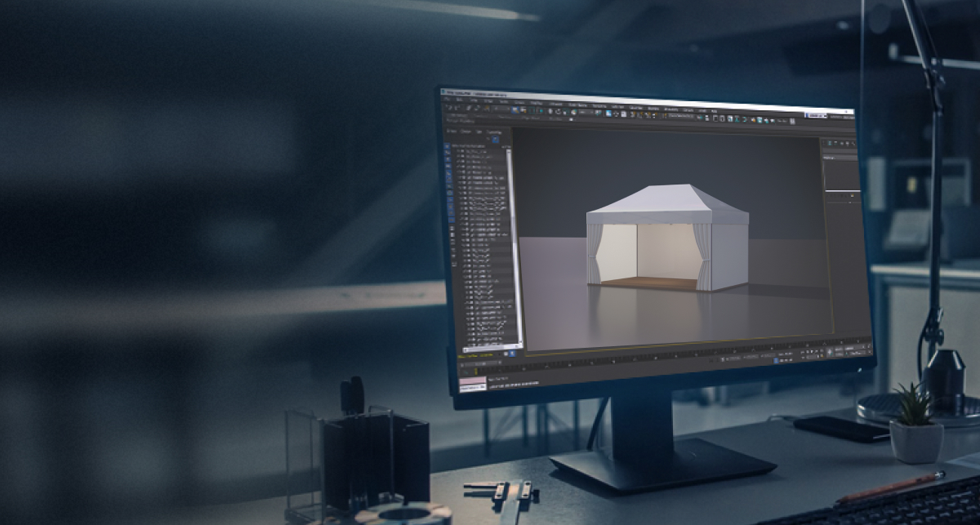Screen dimensions: 980x525
Task: Click the white MAXScript entry field
Action: coord(473,388)
